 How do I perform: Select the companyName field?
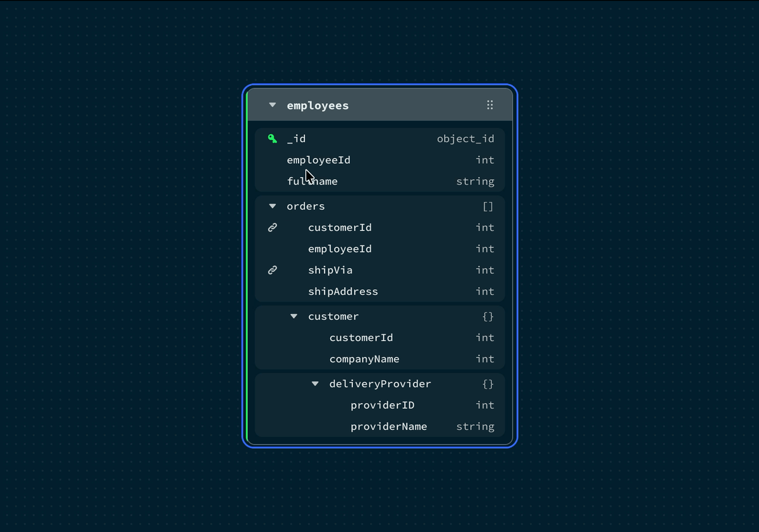click(364, 359)
